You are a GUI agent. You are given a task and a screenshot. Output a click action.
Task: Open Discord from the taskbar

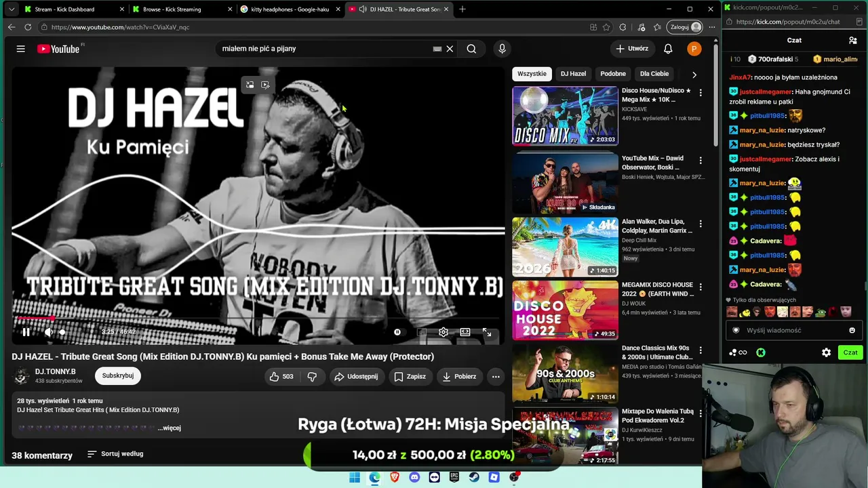pos(414,477)
